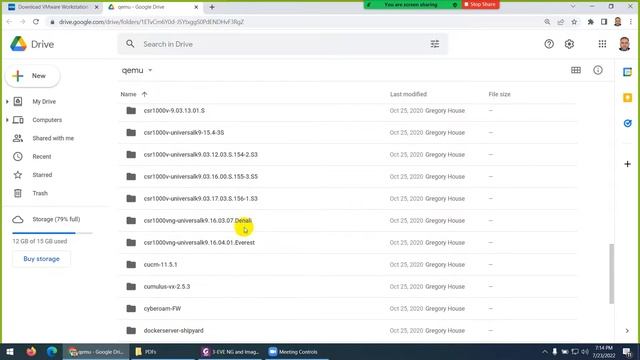Open Storage (79% full) details
The width and height of the screenshot is (640, 360).
(x=56, y=220)
